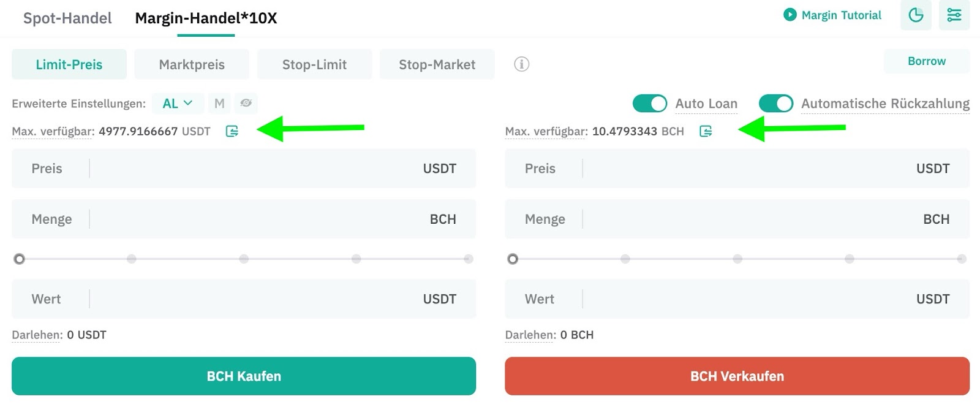Select the Marktpreis order type
This screenshot has height=407, width=980.
[192, 64]
